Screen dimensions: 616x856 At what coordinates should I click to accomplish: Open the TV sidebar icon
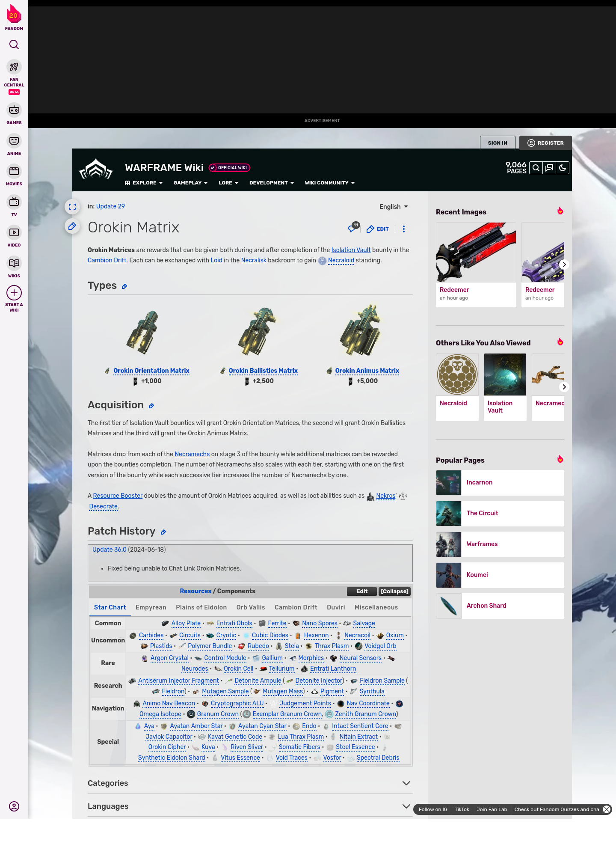14,202
